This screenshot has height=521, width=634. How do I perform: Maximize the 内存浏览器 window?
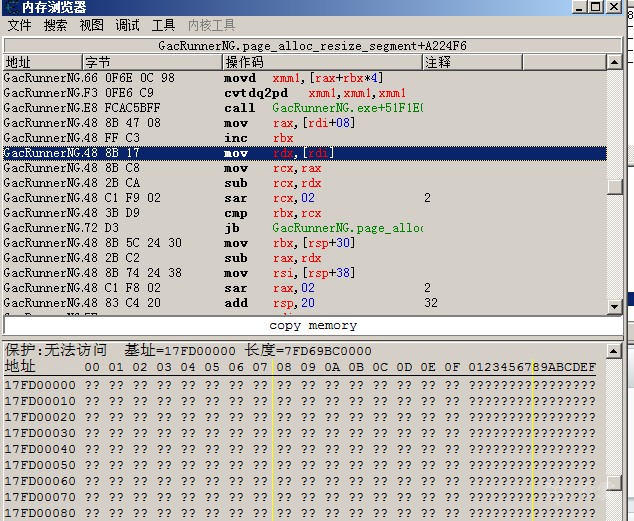point(596,7)
